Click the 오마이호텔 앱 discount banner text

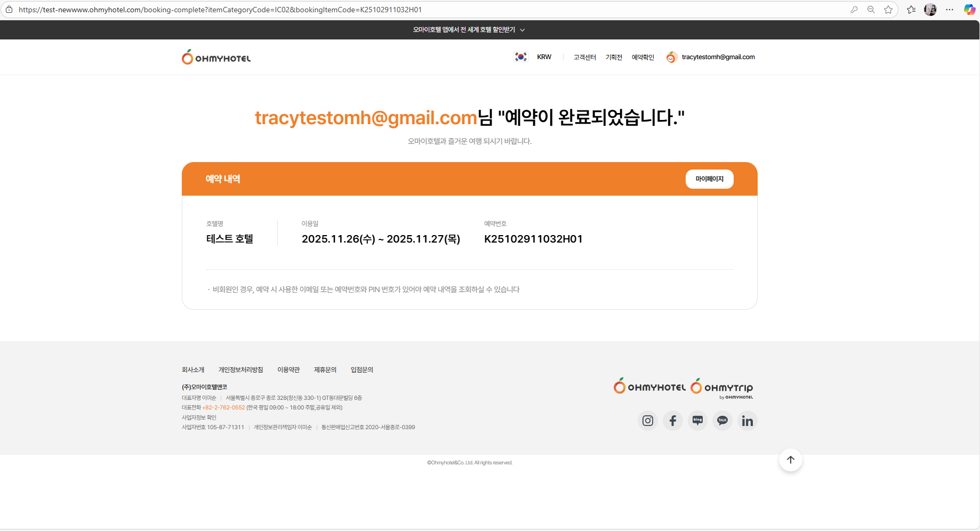464,30
